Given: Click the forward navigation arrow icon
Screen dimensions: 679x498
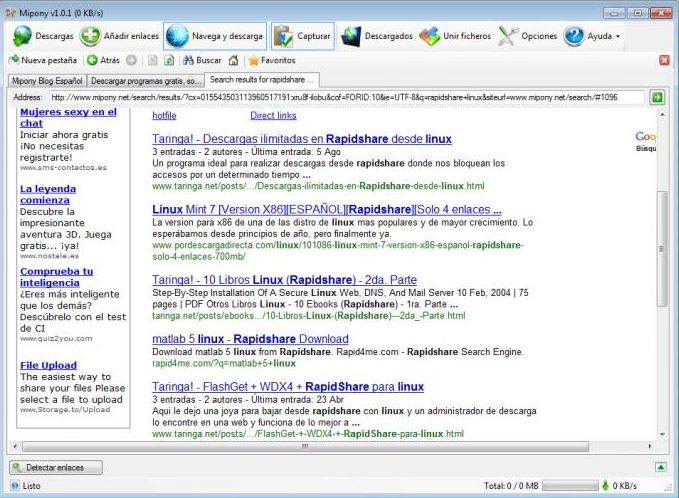Looking at the screenshot, I should click(131, 60).
